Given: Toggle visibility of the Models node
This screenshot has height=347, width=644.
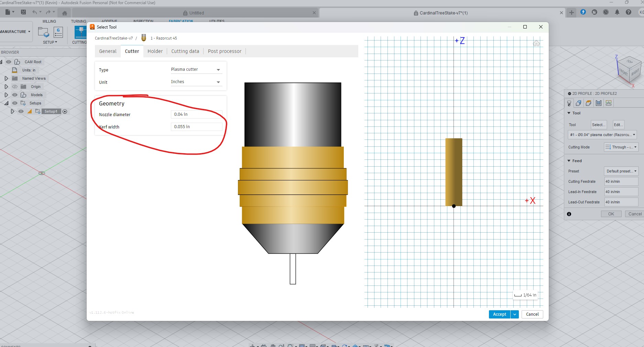Looking at the screenshot, I should click(15, 95).
